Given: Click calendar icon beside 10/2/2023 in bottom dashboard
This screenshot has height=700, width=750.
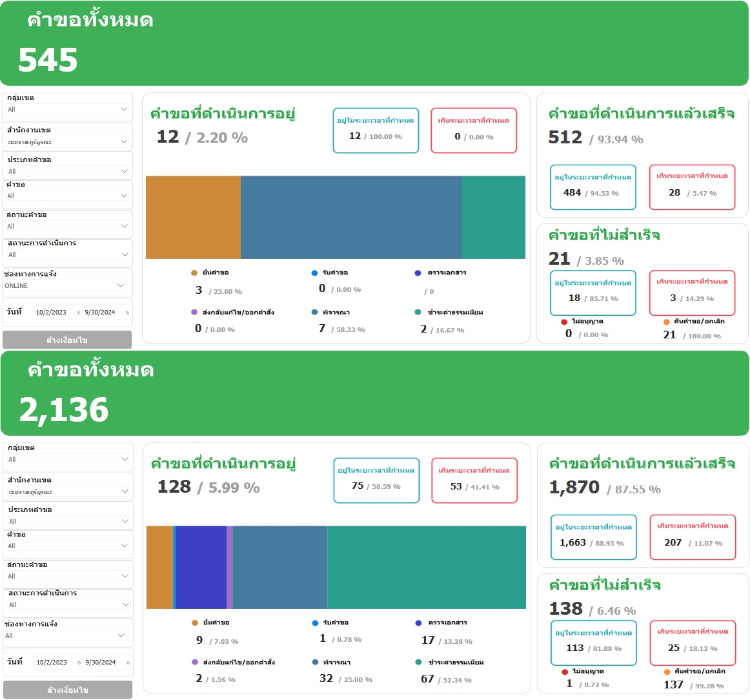Looking at the screenshot, I should 79,663.
